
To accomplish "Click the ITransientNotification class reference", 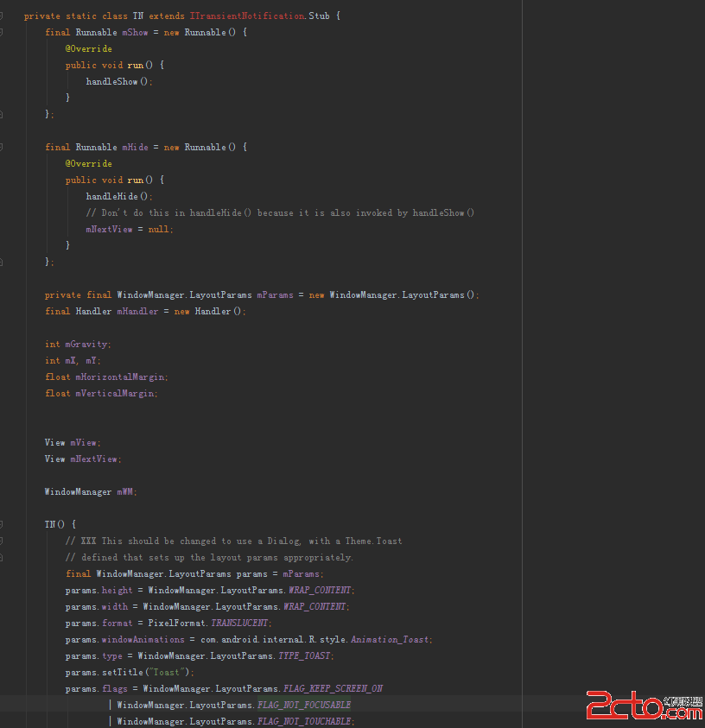I will point(247,16).
